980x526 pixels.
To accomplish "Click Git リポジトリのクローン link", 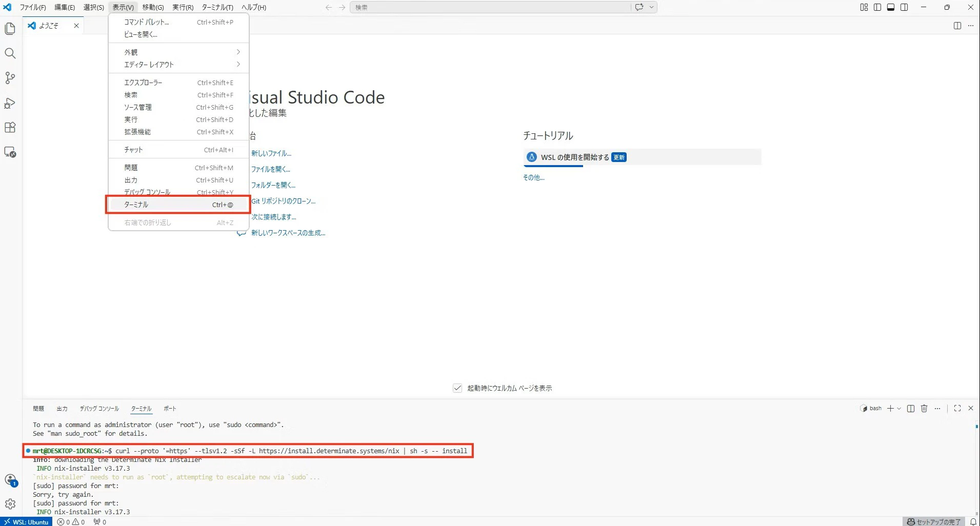I will pyautogui.click(x=283, y=201).
